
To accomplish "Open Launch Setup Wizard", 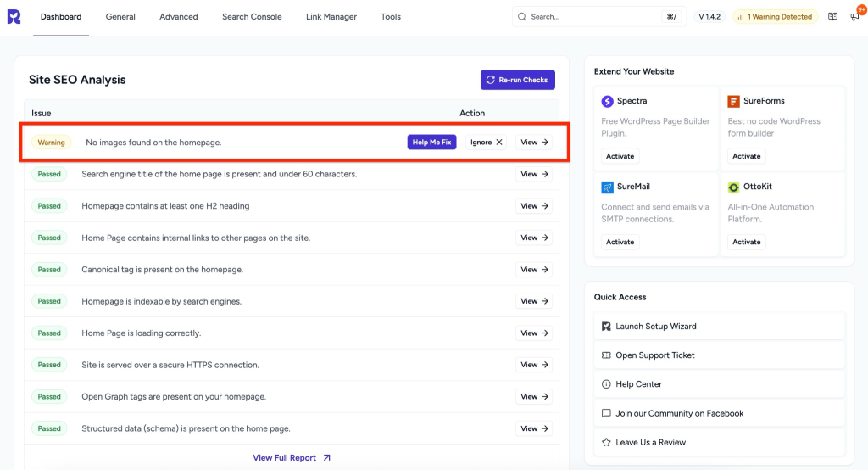I will (655, 327).
